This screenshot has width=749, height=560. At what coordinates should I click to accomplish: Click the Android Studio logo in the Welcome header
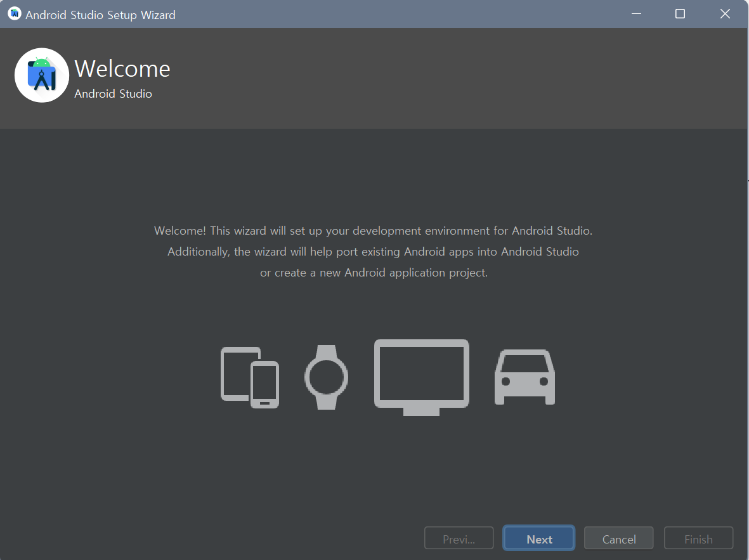pos(42,75)
